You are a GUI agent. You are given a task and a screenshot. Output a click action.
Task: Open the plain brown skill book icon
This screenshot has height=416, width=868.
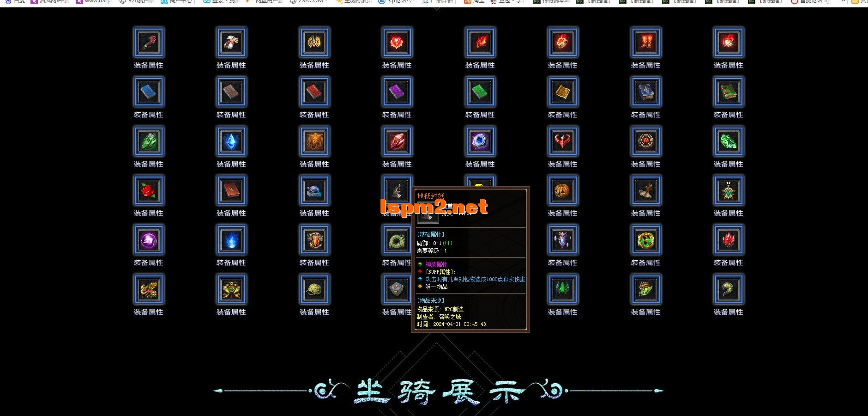231,92
